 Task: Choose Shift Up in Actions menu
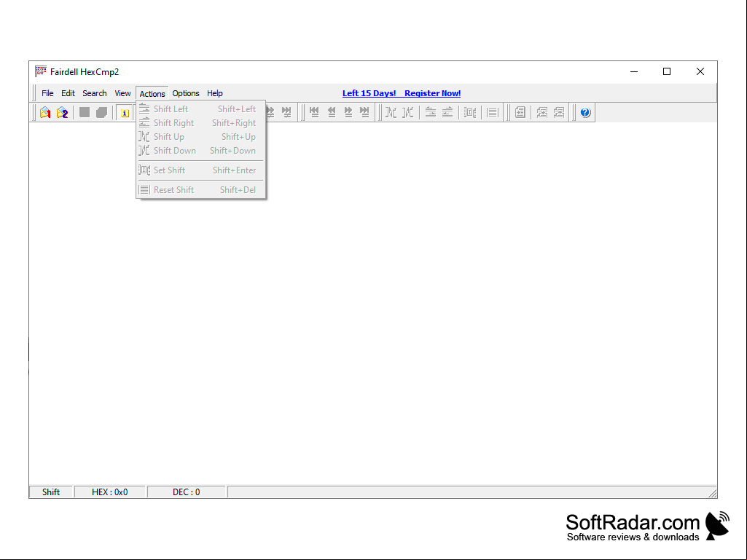coord(200,137)
